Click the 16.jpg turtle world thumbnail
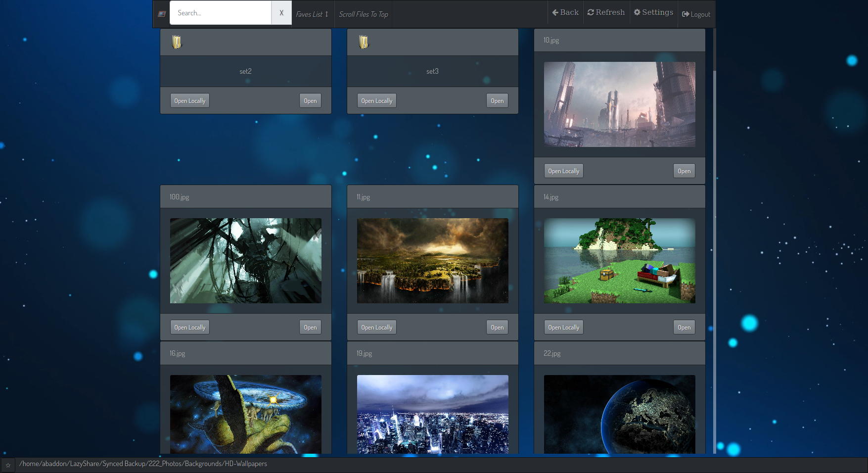Viewport: 868px width, 473px height. (246, 414)
